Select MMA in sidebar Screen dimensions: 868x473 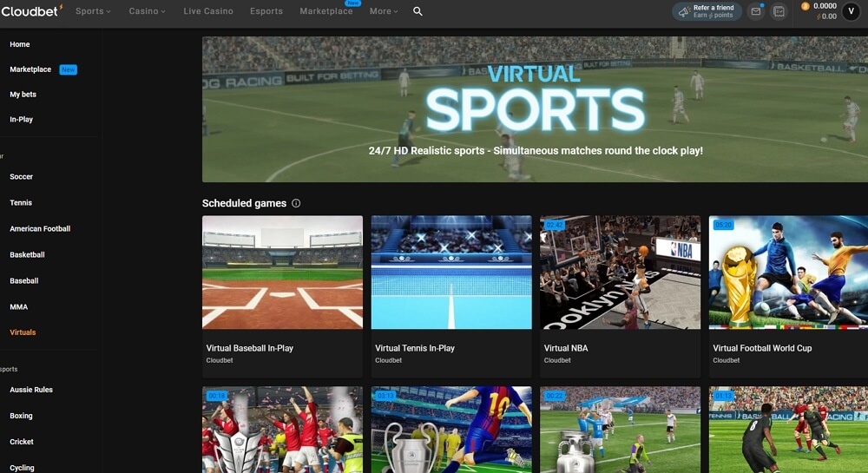(x=18, y=306)
